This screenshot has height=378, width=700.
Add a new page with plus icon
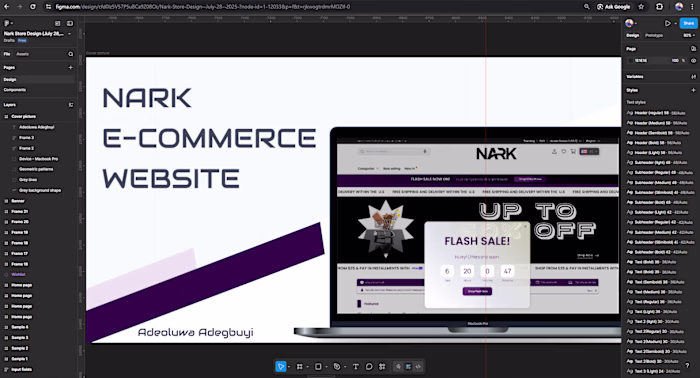70,67
